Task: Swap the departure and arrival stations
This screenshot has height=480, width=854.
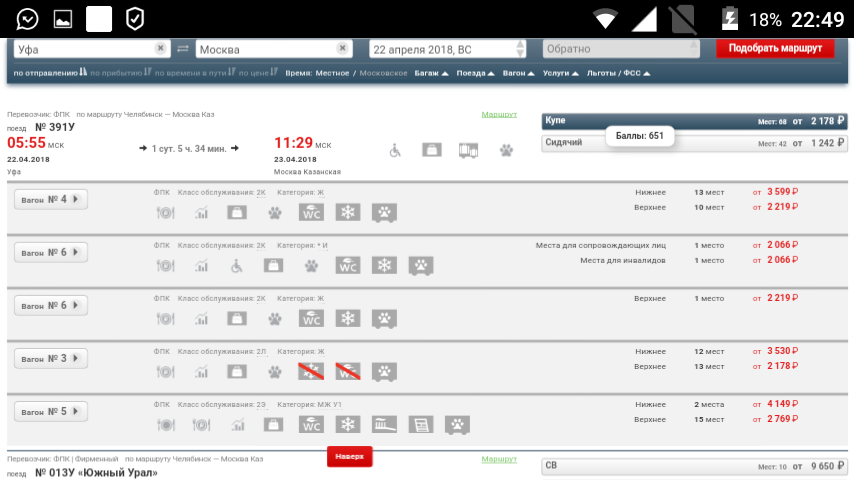Action: pos(183,49)
